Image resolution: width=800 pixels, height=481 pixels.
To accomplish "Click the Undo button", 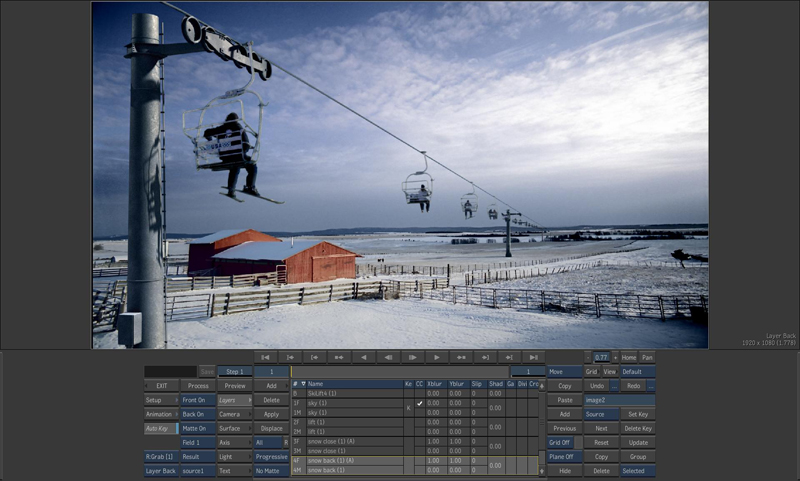I will [x=597, y=385].
